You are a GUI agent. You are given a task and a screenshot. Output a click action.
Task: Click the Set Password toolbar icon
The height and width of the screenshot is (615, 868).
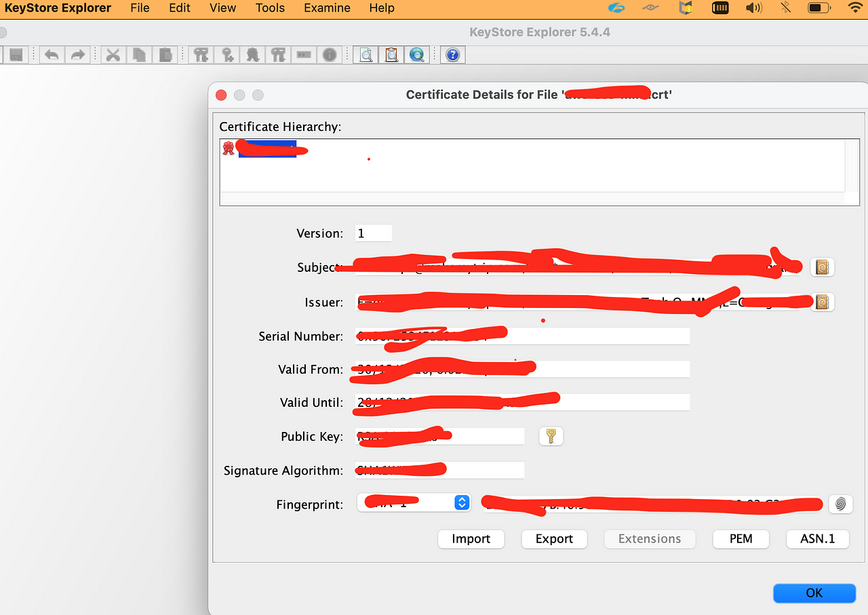[x=304, y=55]
